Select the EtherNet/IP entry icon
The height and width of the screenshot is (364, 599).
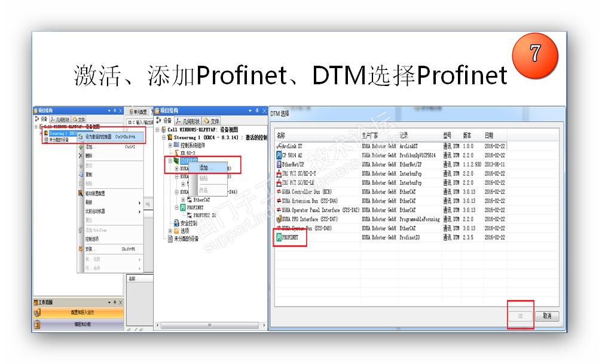[x=279, y=164]
